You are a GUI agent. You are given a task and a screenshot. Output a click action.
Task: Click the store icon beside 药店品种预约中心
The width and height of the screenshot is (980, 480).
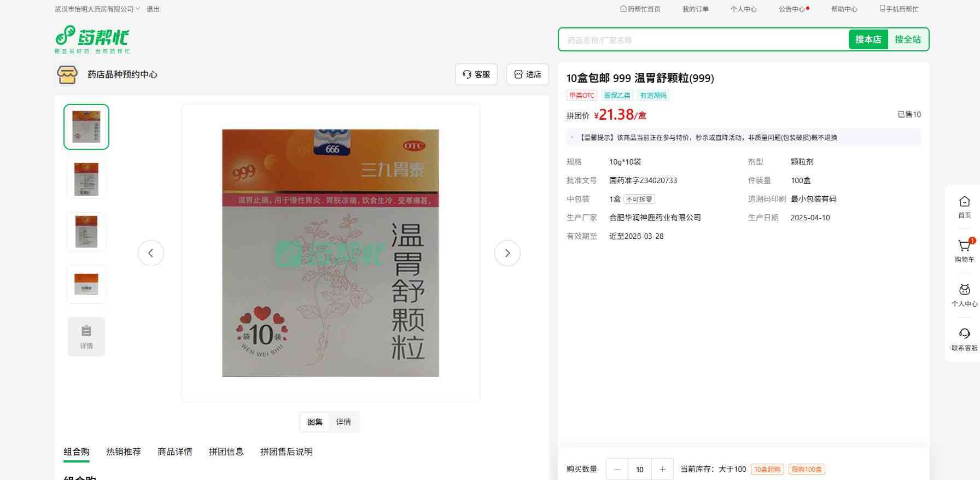tap(67, 75)
